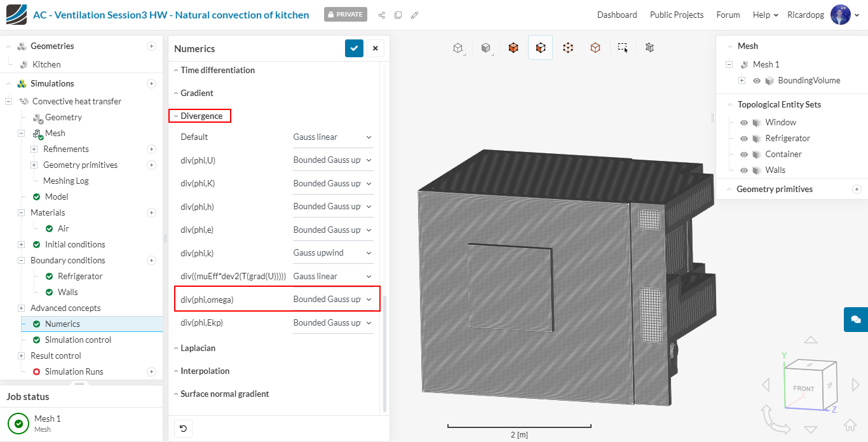Viewport: 868px width, 442px height.
Task: Open the div(phi,U) scheme dropdown
Action: pyautogui.click(x=332, y=160)
